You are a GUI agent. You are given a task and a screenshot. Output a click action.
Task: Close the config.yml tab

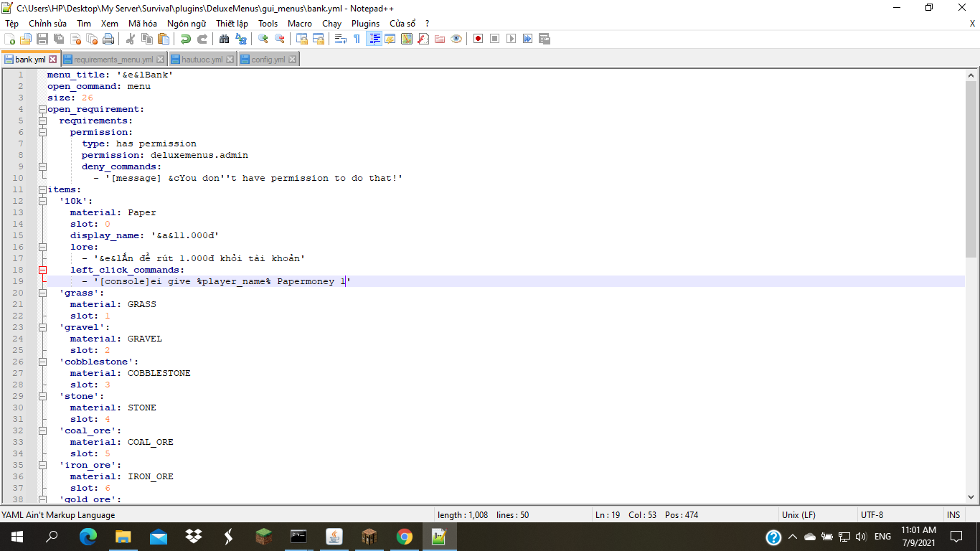click(293, 60)
